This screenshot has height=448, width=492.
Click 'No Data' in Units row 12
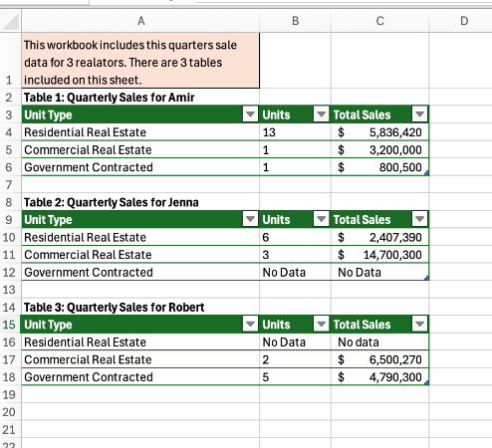(x=295, y=272)
